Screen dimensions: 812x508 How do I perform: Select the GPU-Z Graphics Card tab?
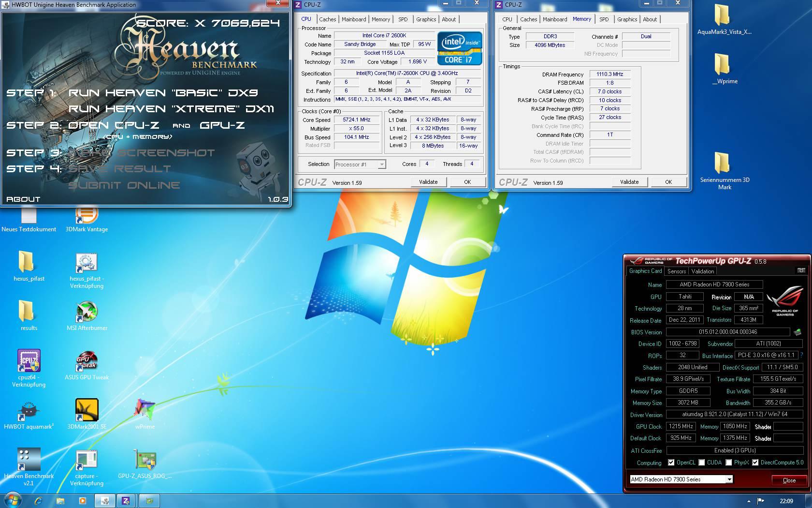pyautogui.click(x=645, y=271)
